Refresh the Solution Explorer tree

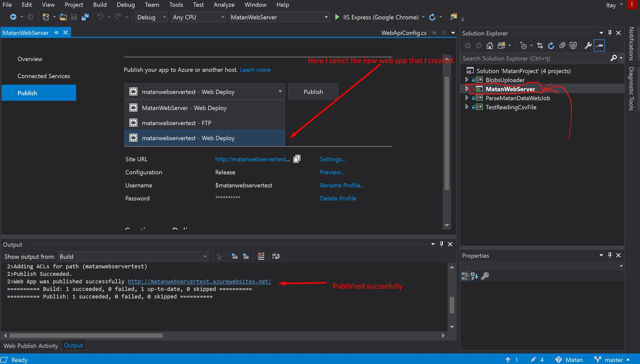tap(551, 46)
